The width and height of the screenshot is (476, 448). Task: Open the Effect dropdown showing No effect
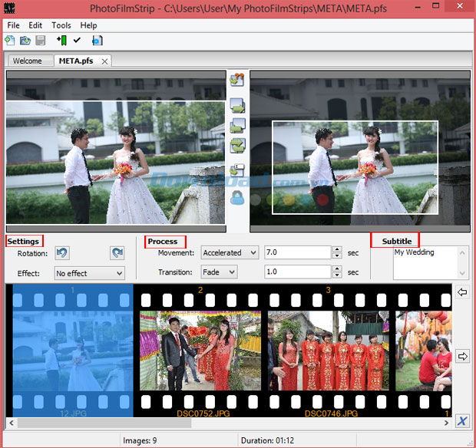tap(89, 273)
